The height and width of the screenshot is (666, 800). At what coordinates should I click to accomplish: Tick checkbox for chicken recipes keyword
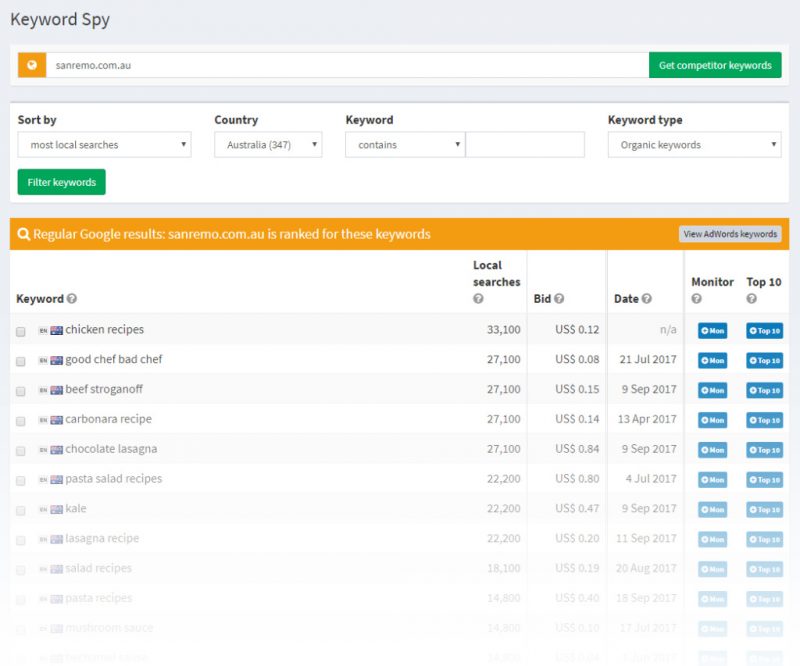(x=21, y=331)
